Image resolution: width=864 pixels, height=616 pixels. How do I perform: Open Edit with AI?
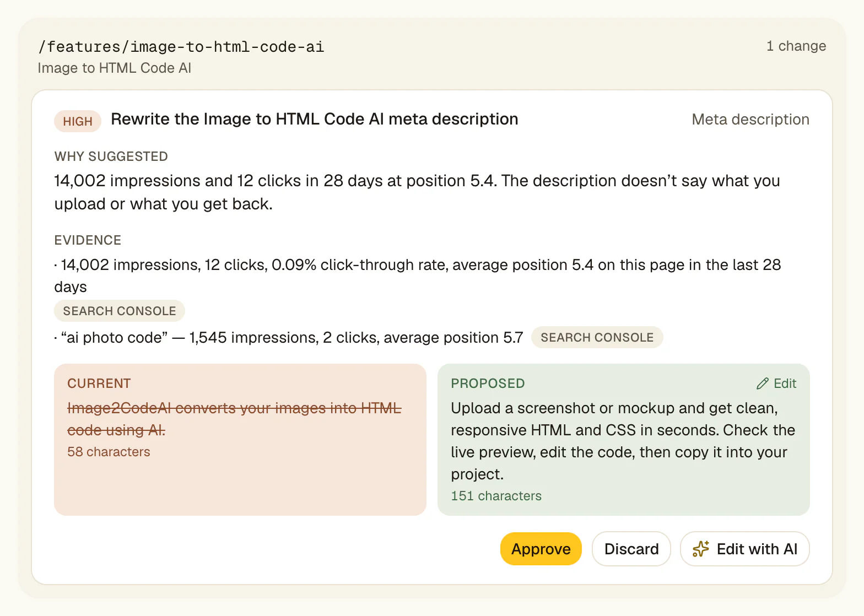pos(744,549)
